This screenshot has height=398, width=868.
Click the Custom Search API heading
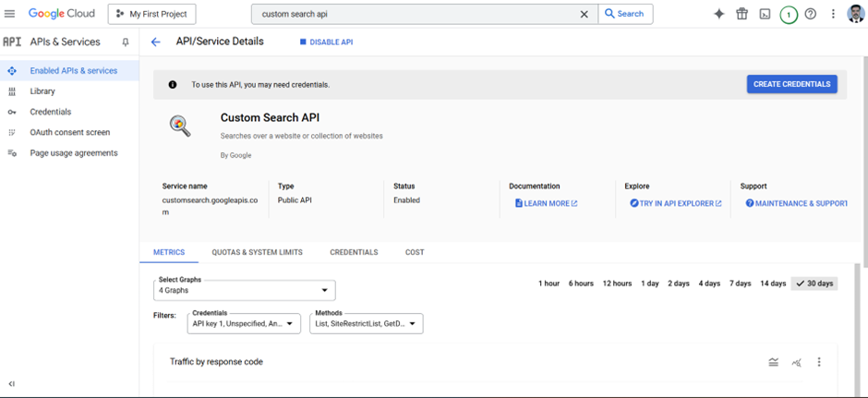270,117
